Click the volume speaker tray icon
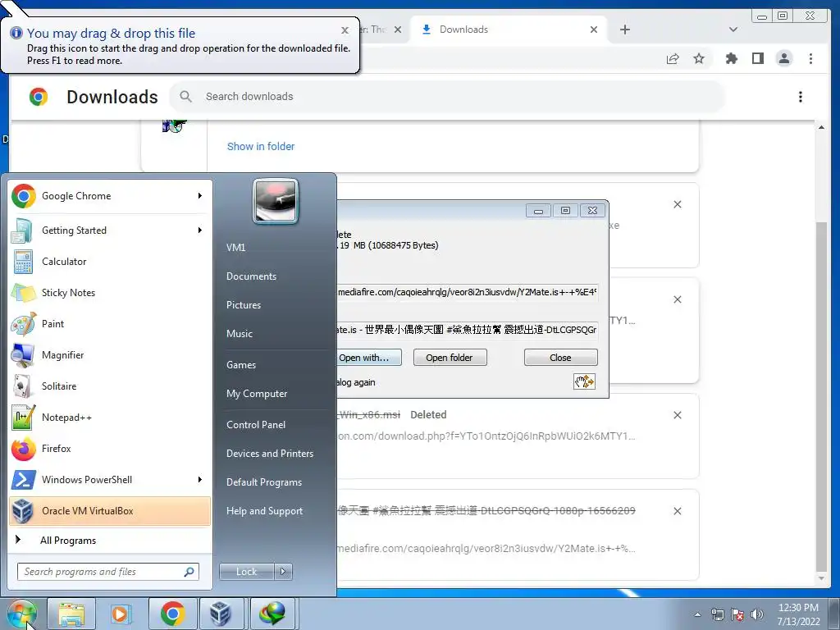The width and height of the screenshot is (840, 630). click(757, 614)
